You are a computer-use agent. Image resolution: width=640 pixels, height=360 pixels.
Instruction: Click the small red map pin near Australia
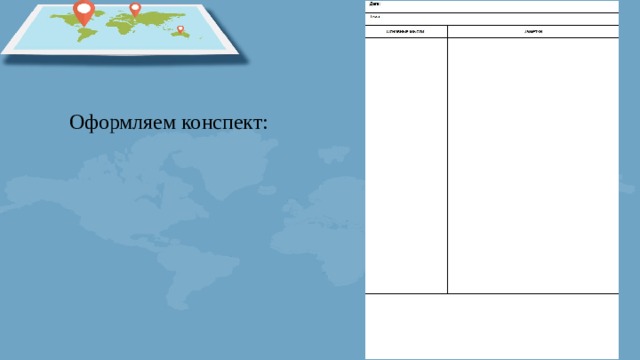pyautogui.click(x=180, y=29)
